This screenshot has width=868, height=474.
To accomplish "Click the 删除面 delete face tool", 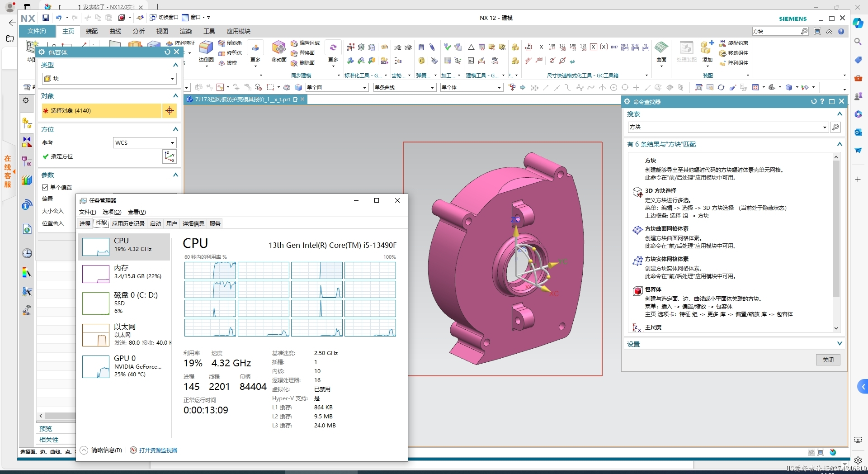I will 302,63.
